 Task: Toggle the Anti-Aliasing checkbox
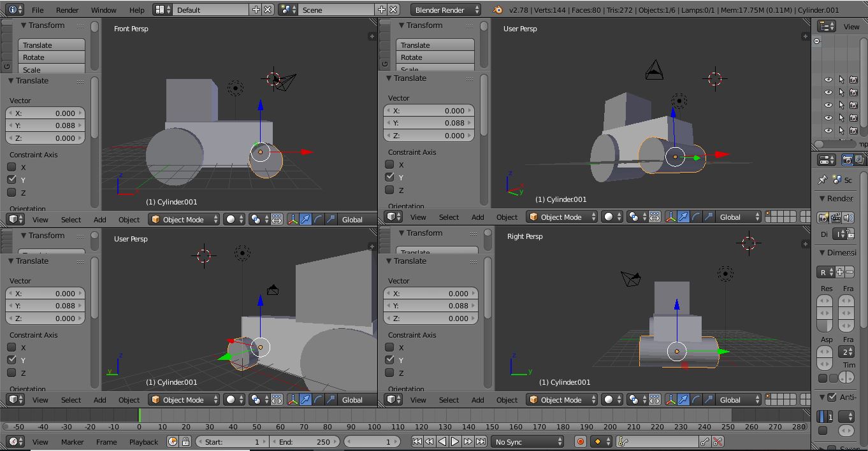[832, 397]
